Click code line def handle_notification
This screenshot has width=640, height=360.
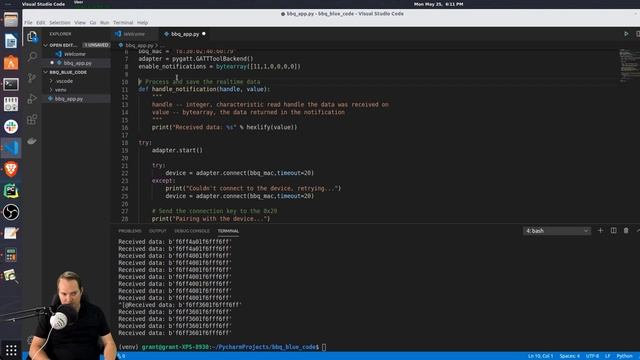(x=204, y=89)
